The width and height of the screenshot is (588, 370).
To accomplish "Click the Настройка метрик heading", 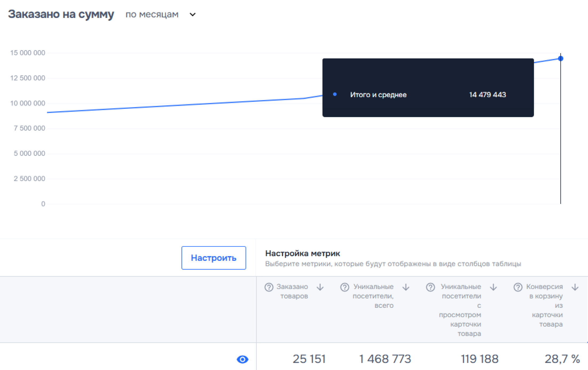I will point(302,253).
